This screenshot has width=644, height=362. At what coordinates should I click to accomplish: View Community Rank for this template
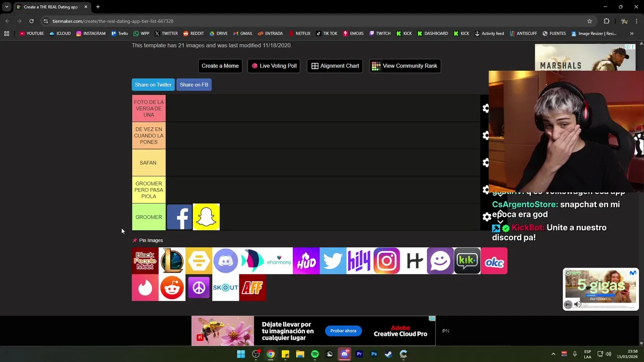pos(405,66)
